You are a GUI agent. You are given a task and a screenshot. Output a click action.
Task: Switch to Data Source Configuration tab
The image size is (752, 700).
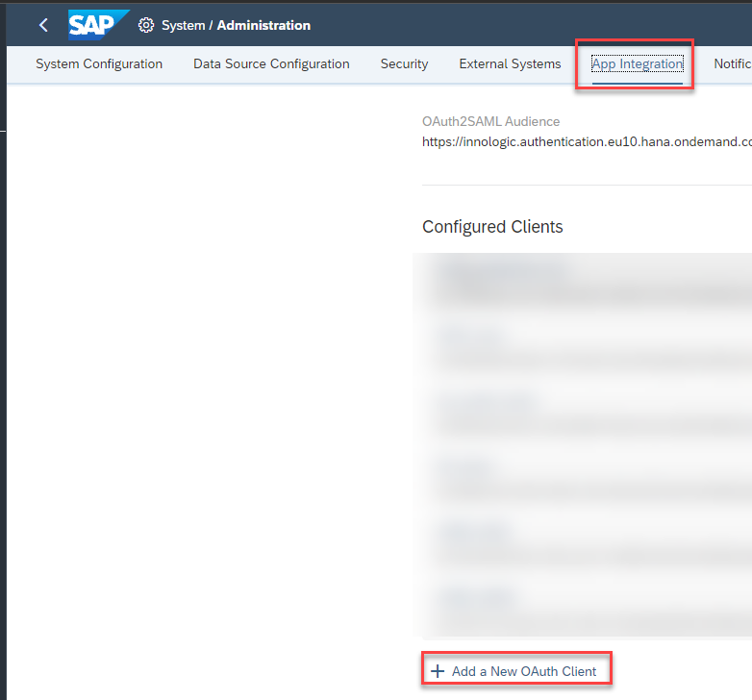tap(271, 64)
